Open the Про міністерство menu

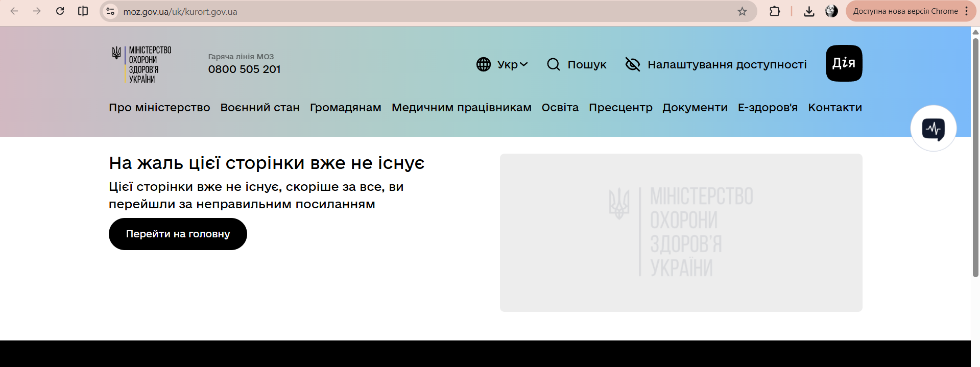pyautogui.click(x=159, y=108)
